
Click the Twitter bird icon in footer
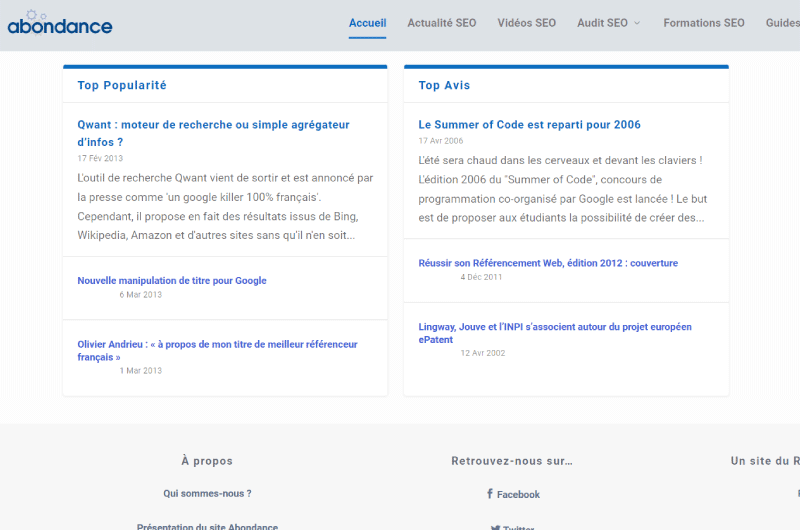click(x=495, y=527)
